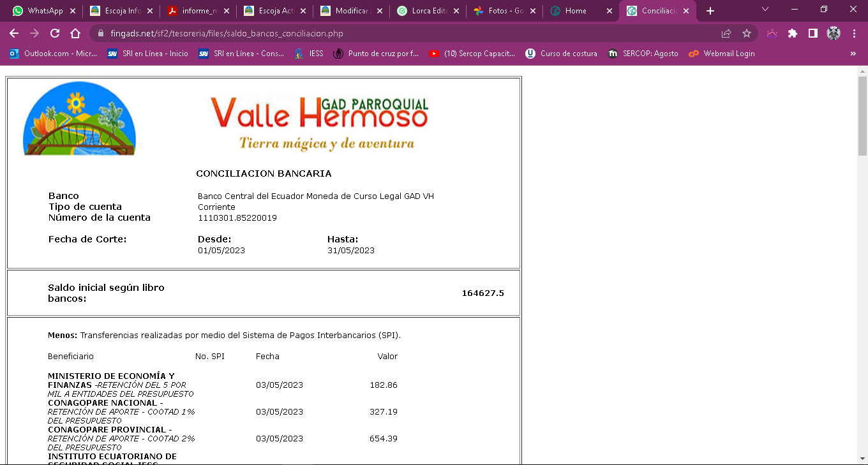Go back to previous page

(14, 33)
